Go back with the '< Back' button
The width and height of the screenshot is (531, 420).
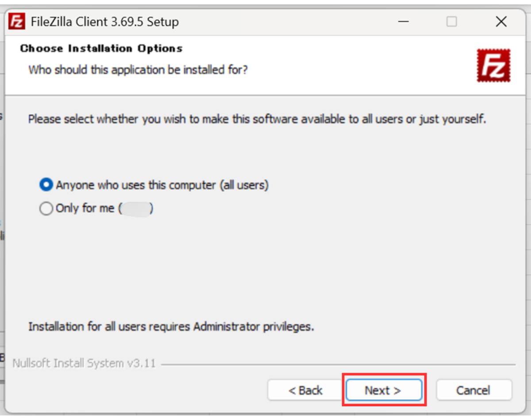[305, 390]
